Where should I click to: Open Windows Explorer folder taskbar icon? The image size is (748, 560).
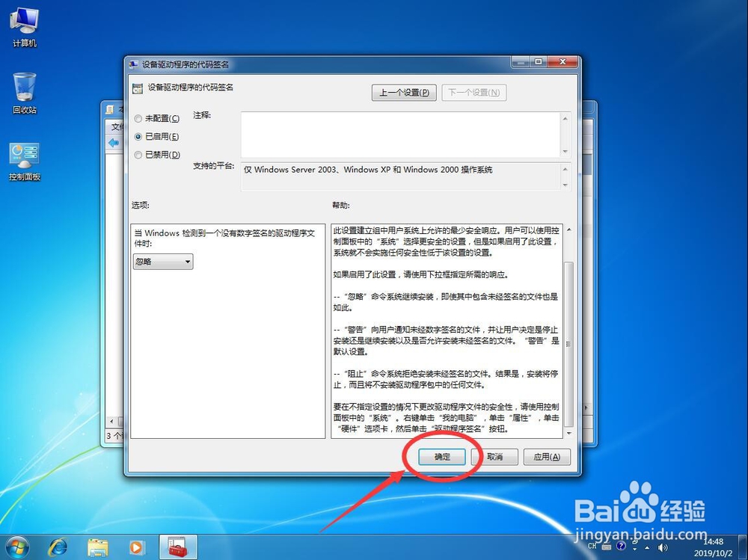click(x=98, y=547)
